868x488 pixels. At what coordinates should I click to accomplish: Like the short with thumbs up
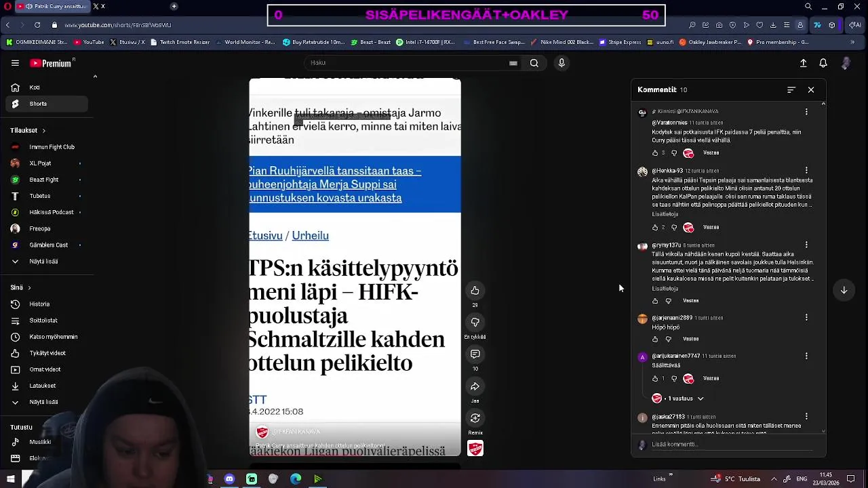pos(475,291)
